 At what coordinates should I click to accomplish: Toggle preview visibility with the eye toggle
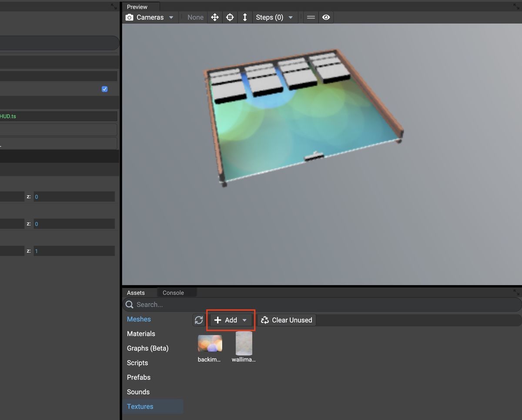coord(326,17)
